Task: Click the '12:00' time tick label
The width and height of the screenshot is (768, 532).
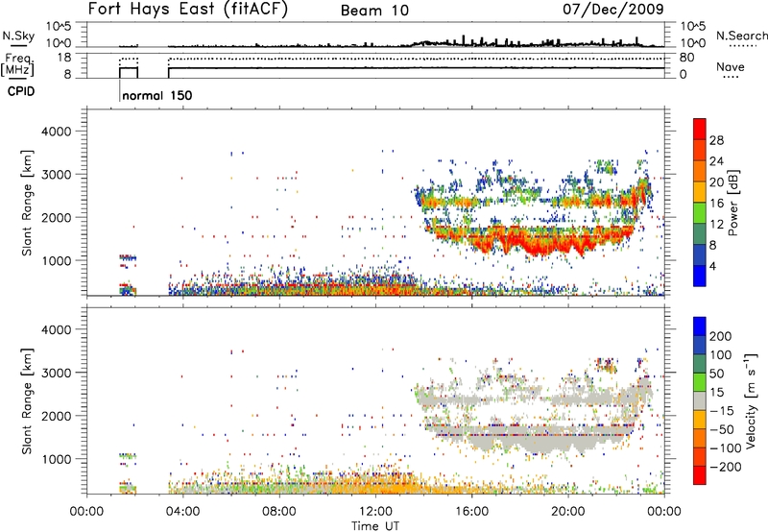Action: click(x=375, y=512)
